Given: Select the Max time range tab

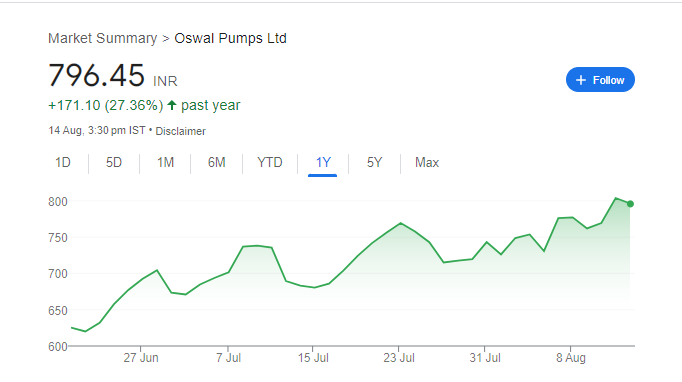Looking at the screenshot, I should 427,162.
